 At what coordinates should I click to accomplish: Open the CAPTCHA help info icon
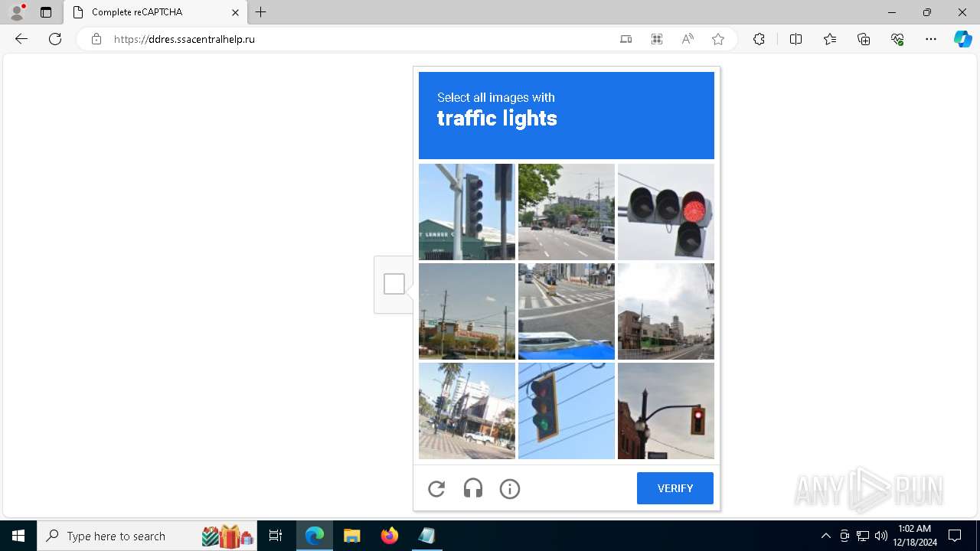[x=510, y=489]
